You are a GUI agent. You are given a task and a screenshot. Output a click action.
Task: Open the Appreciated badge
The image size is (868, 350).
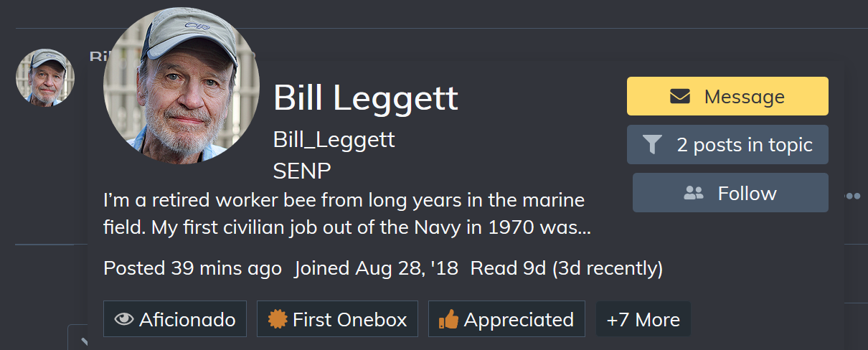click(x=506, y=319)
